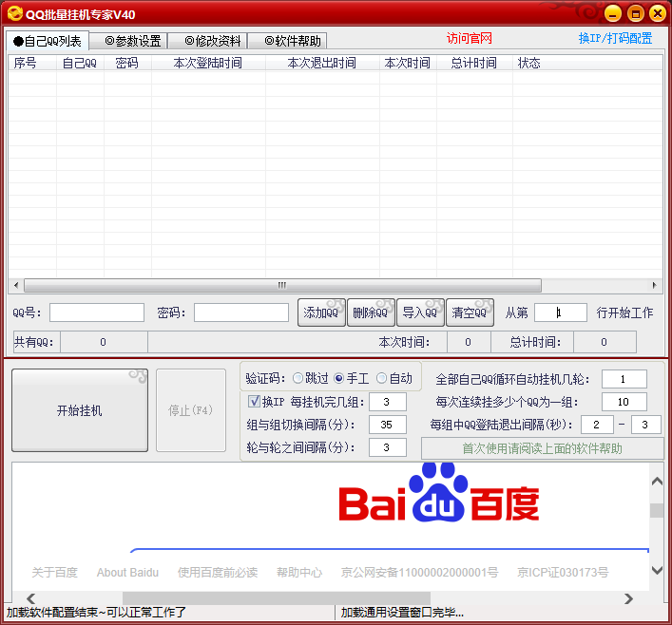Screen dimensions: 672x625
Task: Edit 每挂机完几组 value field
Action: tap(388, 402)
